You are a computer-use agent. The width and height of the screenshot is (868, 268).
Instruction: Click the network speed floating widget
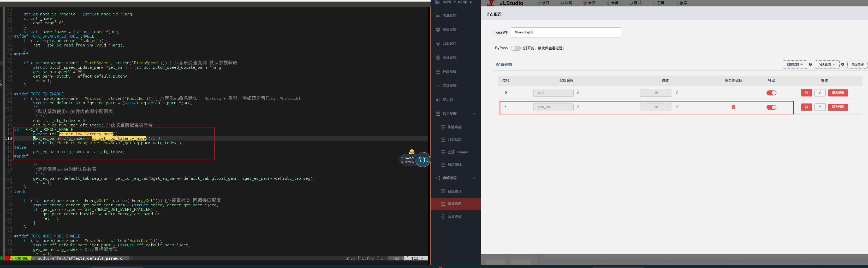(x=415, y=159)
